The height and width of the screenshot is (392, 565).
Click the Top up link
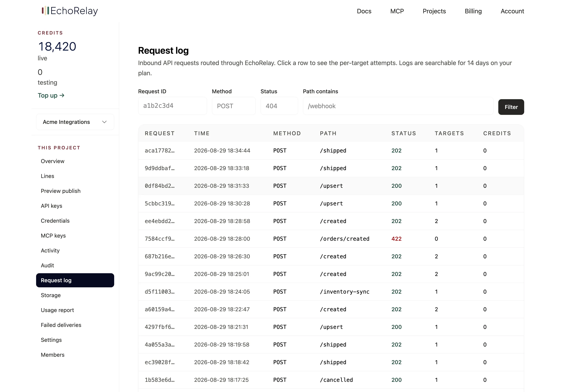click(51, 95)
